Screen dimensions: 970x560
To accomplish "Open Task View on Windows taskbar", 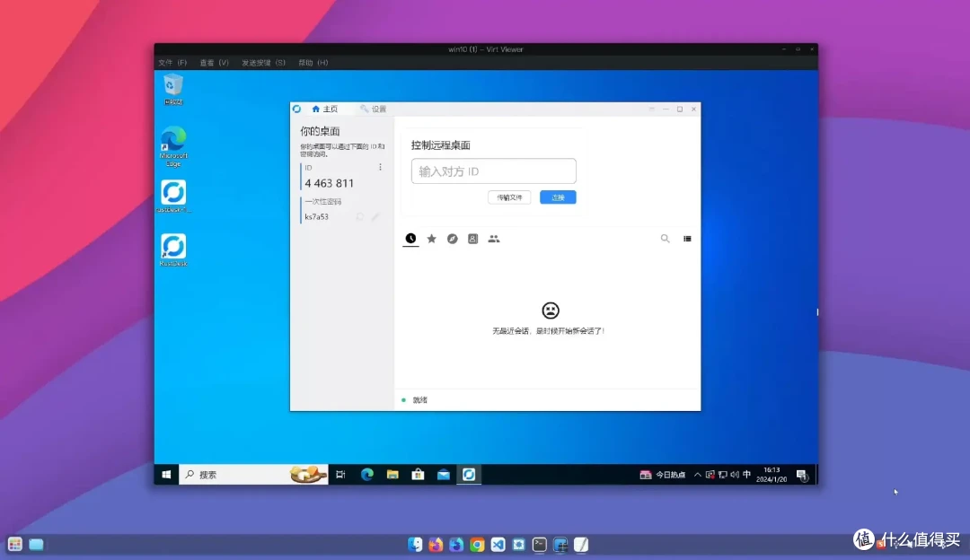I will [340, 475].
